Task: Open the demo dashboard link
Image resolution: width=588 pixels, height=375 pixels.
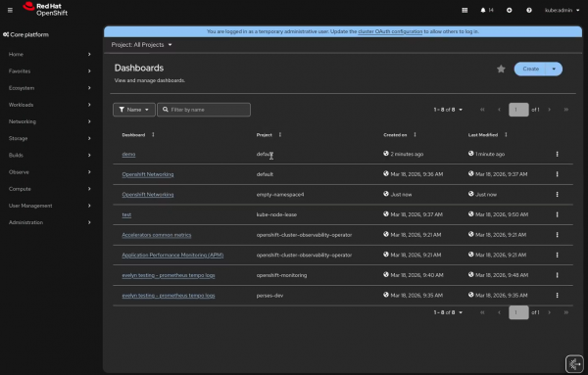Action: [128, 155]
